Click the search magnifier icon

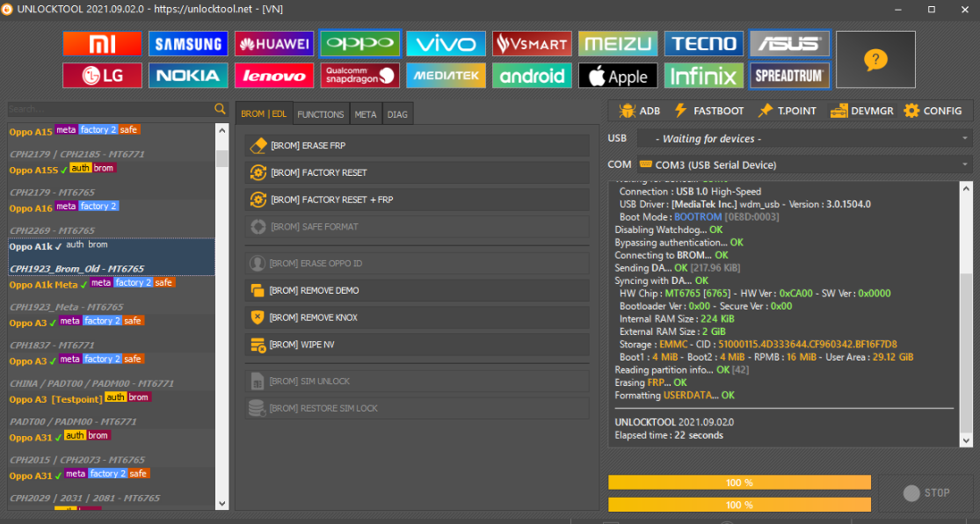pos(220,109)
